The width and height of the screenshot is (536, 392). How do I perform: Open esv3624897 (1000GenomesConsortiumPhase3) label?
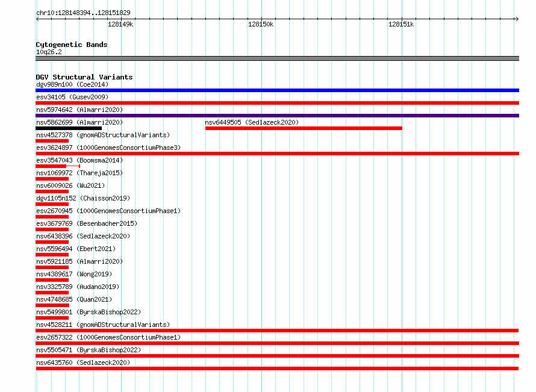click(108, 148)
